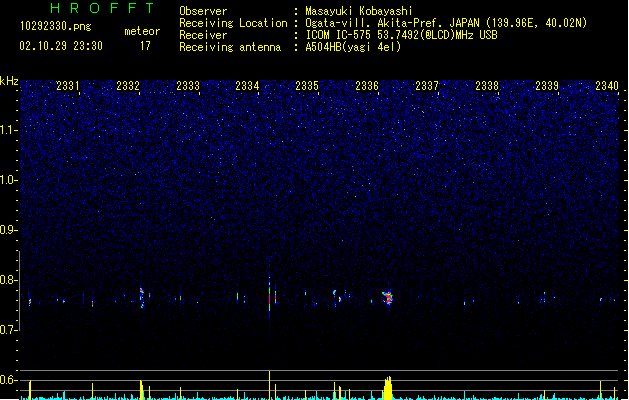The image size is (629, 400).
Task: Click the 0.9 kHz axis label
Action: coord(9,230)
